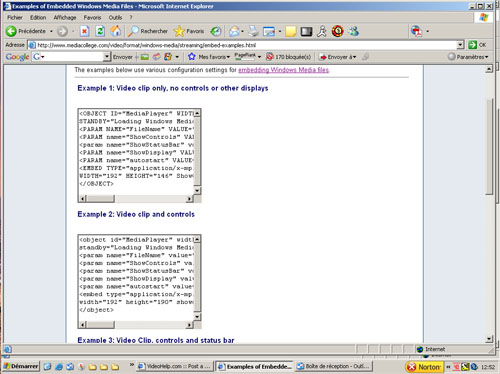This screenshot has height=374, width=500.
Task: Open the Paramètres settings menu
Action: tap(468, 57)
